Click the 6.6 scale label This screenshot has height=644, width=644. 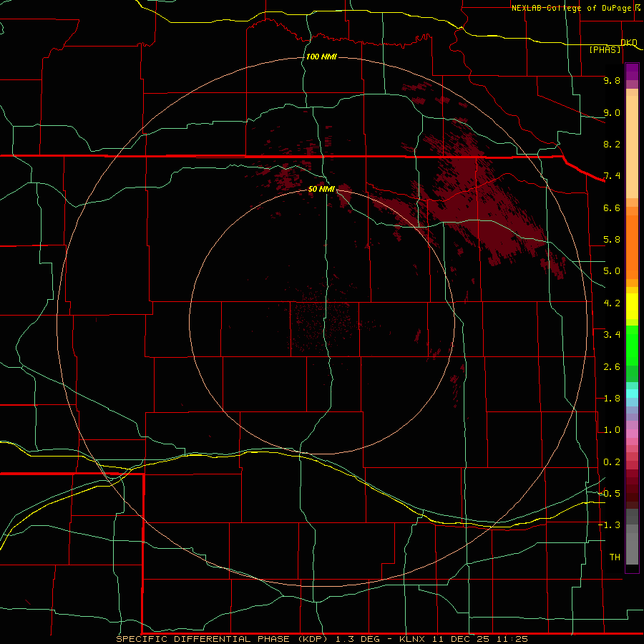click(x=612, y=208)
